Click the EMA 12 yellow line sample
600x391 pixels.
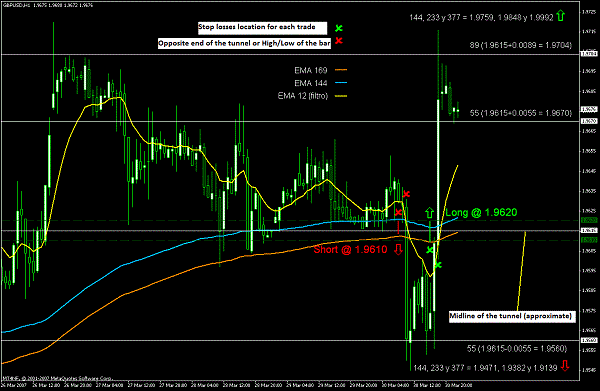341,96
